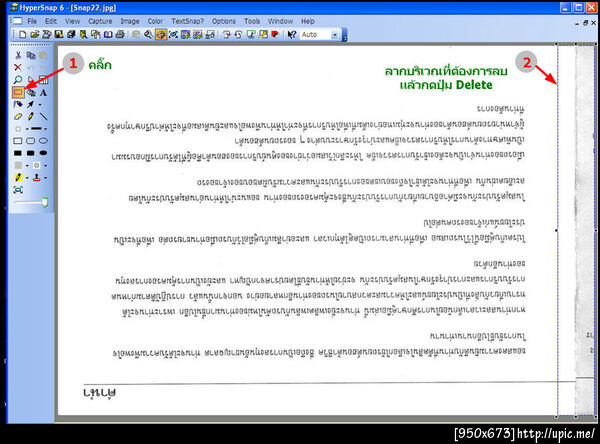600x444 pixels.
Task: Click the circular pattern swatch in the toolbox
Action: (x=37, y=165)
